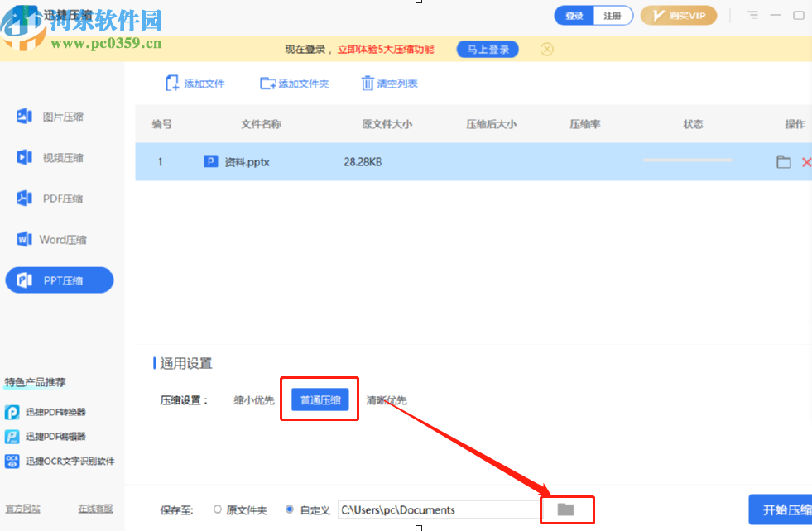Remove 资料.pptx with the red X
The height and width of the screenshot is (531, 812).
click(x=806, y=161)
